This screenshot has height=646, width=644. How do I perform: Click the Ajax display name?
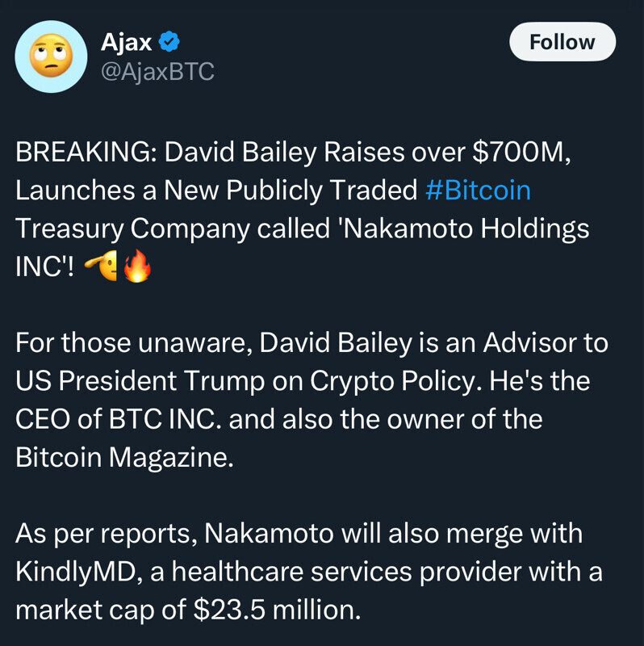[x=127, y=40]
